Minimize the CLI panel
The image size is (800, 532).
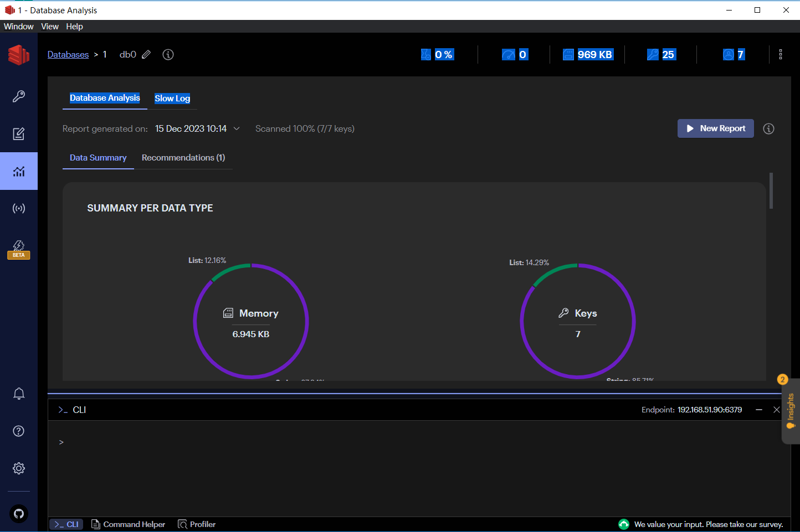[x=759, y=410]
